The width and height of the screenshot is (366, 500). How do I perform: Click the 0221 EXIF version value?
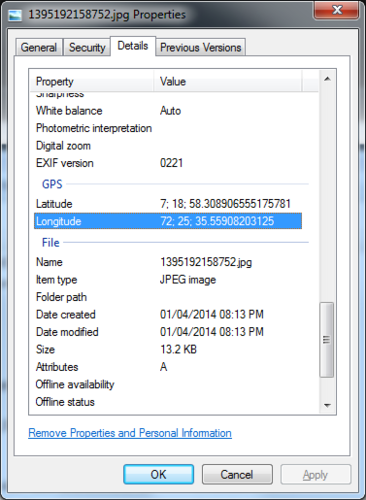click(x=171, y=163)
